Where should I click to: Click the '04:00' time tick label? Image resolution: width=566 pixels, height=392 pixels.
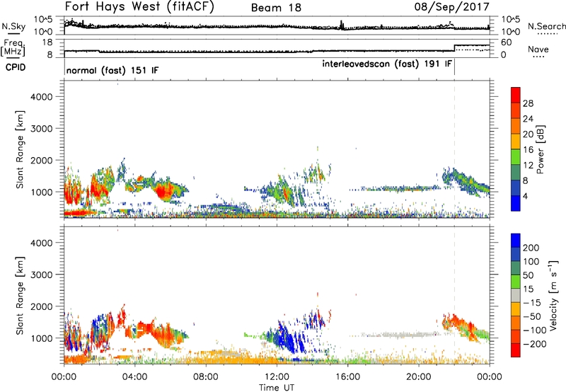tap(134, 377)
